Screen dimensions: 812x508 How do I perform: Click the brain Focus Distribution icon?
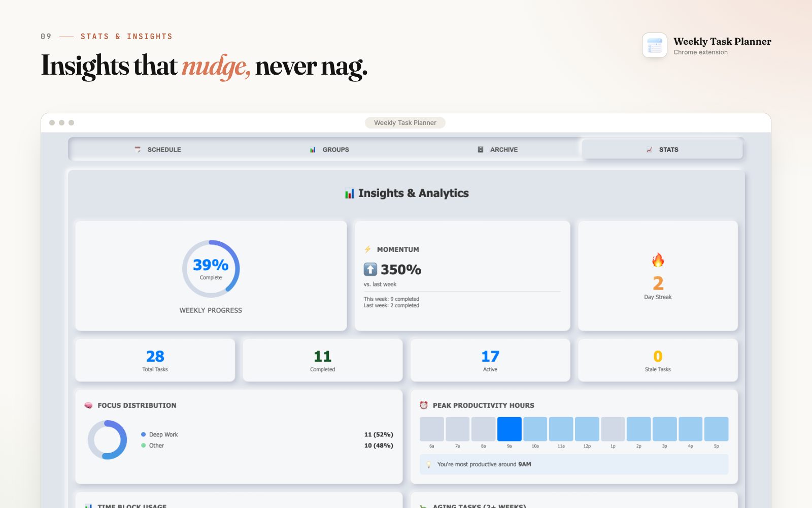tap(89, 405)
